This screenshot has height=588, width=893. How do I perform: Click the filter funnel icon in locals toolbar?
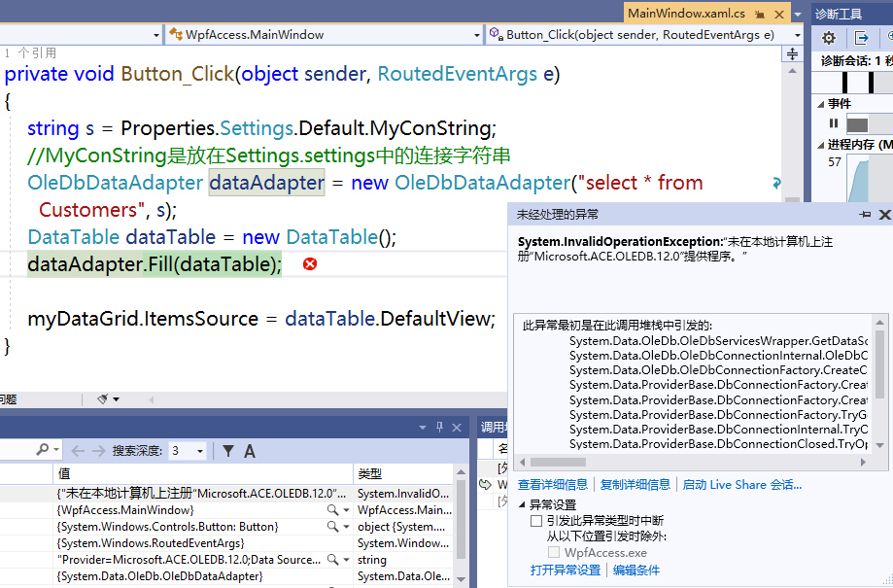tap(227, 451)
